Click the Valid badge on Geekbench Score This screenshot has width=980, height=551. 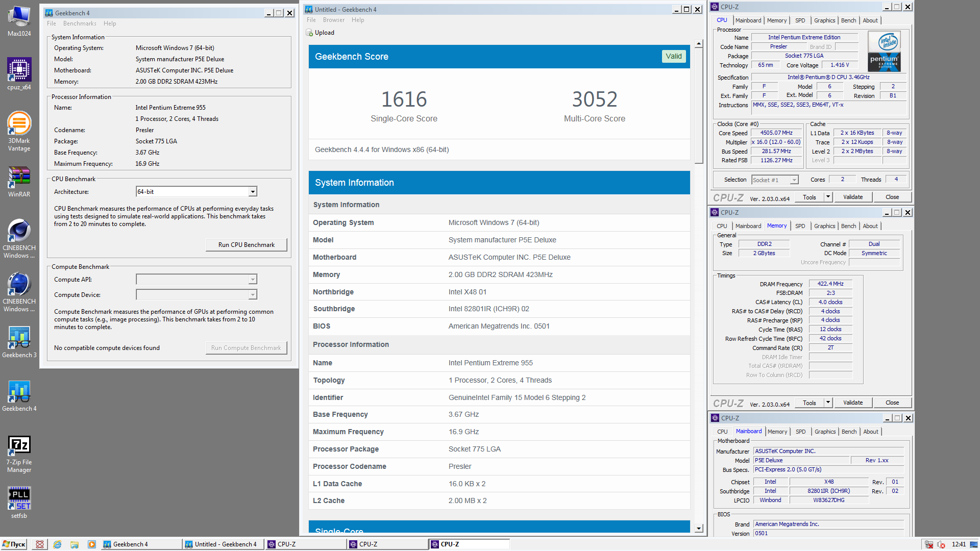(674, 56)
